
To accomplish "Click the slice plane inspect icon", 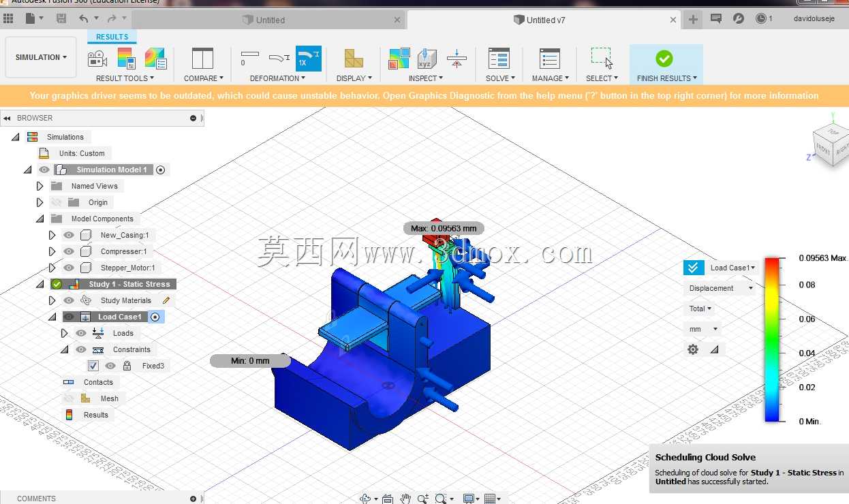I will (457, 59).
